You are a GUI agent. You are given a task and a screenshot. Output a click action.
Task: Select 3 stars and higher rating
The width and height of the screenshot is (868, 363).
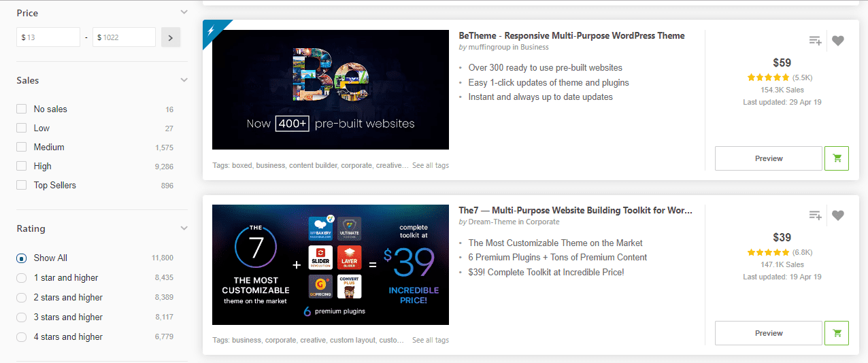pos(22,317)
